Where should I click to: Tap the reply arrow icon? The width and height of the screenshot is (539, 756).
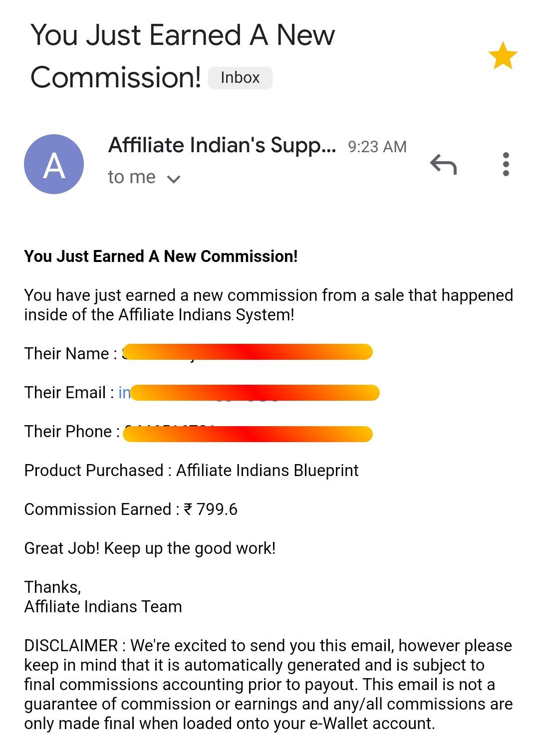point(443,164)
